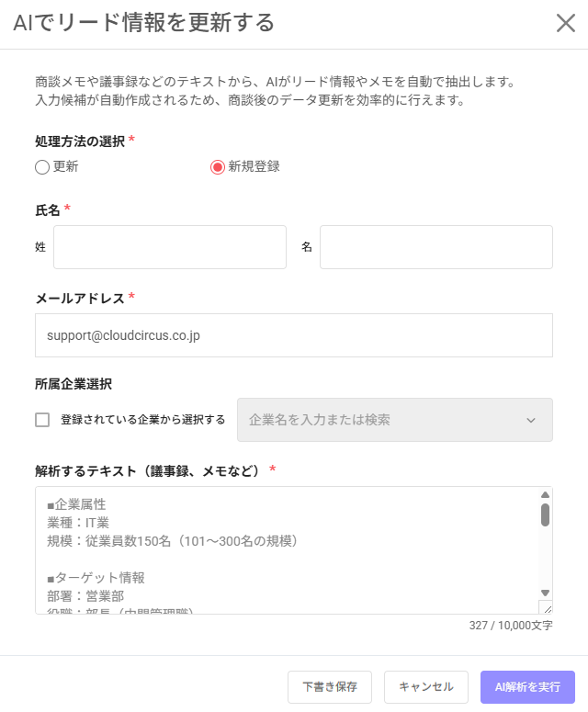Expand company list via chevron arrow

pyautogui.click(x=531, y=420)
